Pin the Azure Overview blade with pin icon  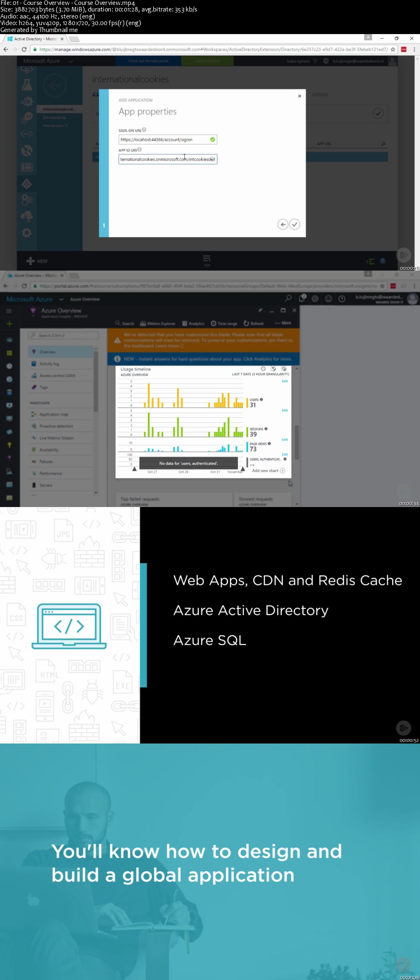260,310
